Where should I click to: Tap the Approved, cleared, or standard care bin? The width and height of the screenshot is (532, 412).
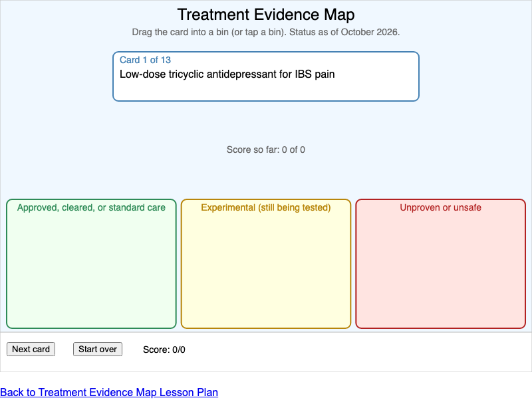(91, 264)
